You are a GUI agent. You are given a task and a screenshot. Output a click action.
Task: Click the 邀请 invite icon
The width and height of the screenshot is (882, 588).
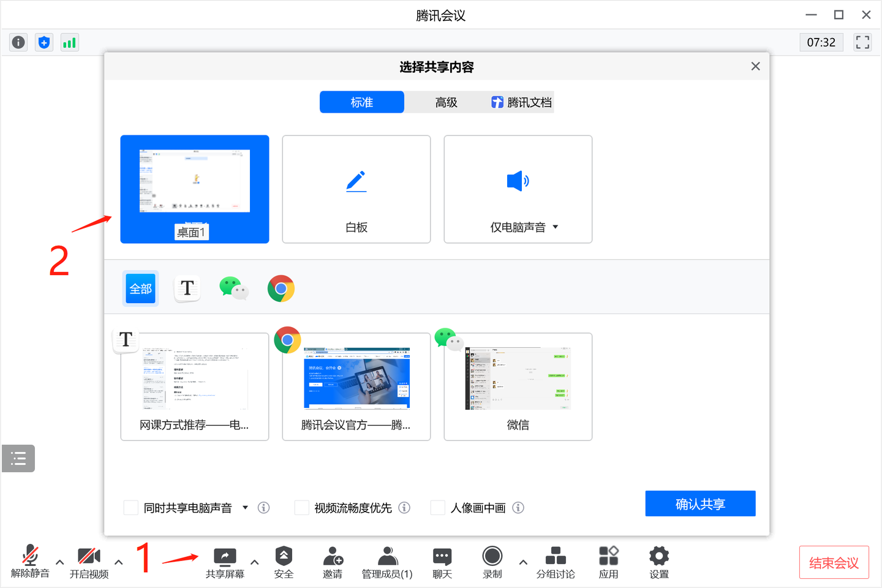(x=333, y=562)
